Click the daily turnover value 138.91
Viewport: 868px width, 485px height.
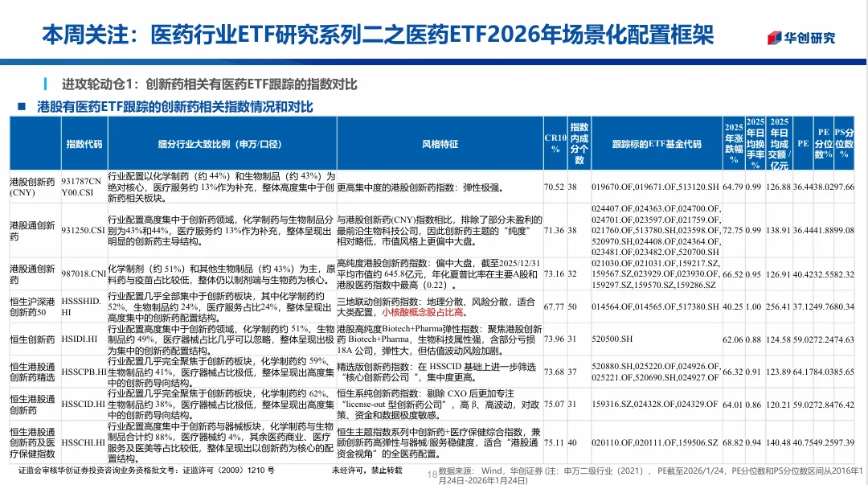tap(778, 230)
